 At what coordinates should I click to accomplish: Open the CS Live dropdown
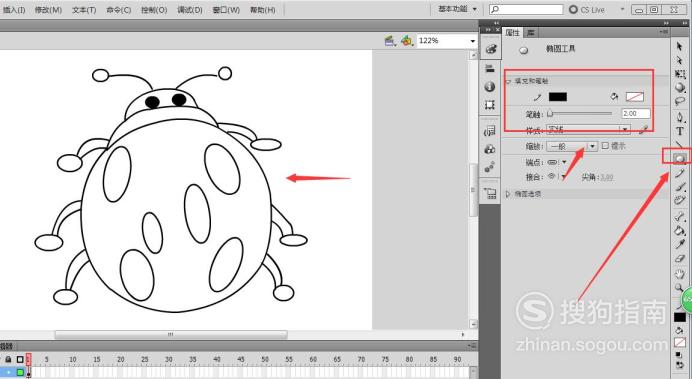tap(622, 9)
